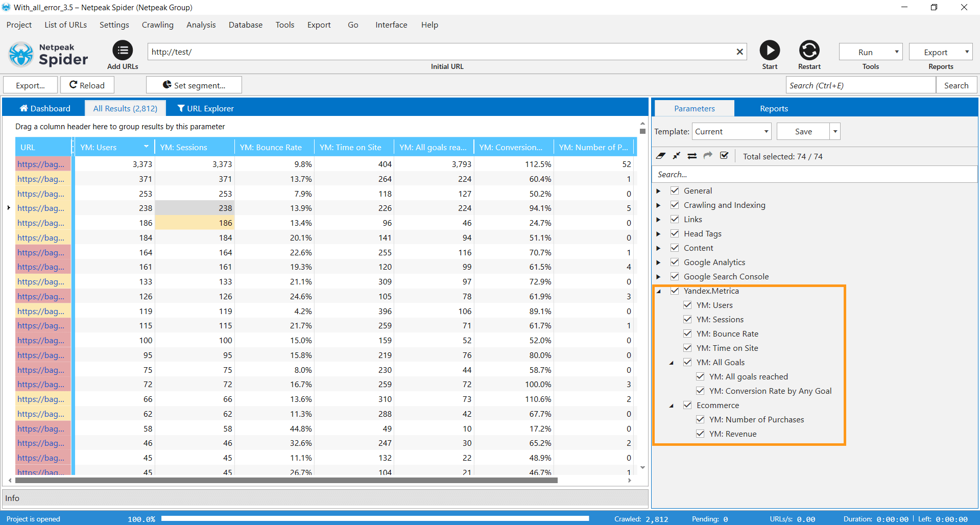980x525 pixels.
Task: Uncheck the YM: Bounce Rate parameter
Action: pos(687,333)
